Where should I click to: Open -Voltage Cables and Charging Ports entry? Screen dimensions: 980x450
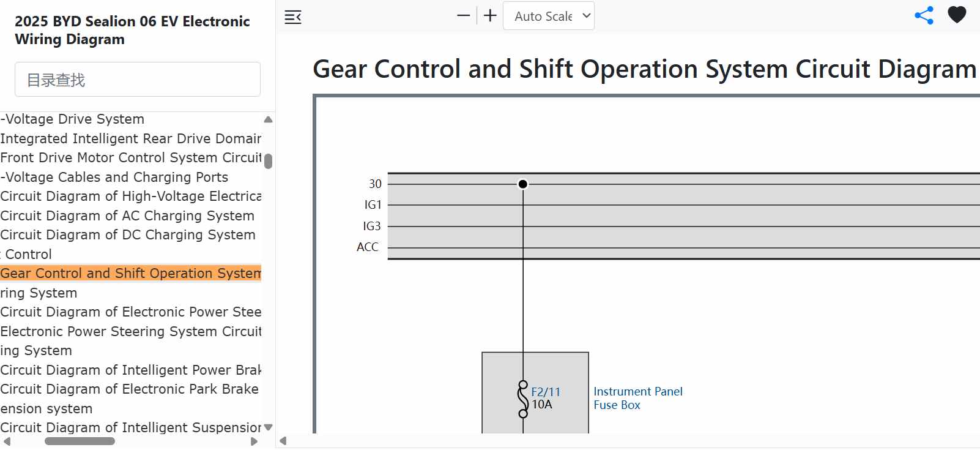(x=114, y=177)
